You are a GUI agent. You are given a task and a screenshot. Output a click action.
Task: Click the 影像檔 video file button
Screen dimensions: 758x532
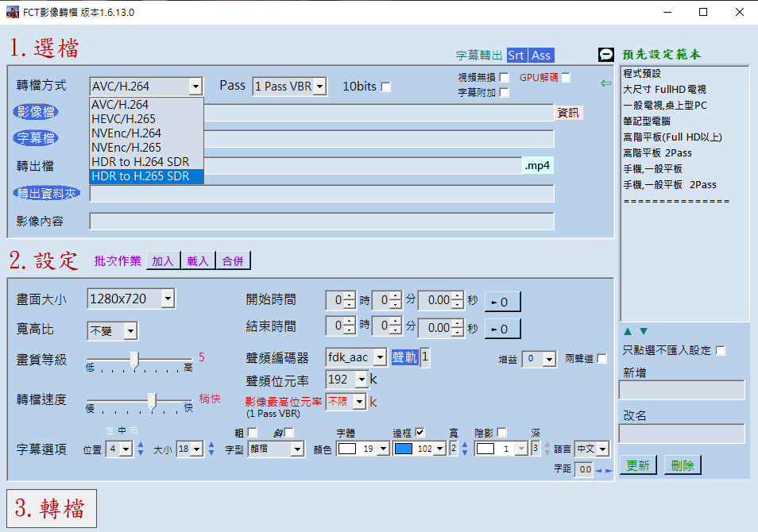pyautogui.click(x=36, y=112)
